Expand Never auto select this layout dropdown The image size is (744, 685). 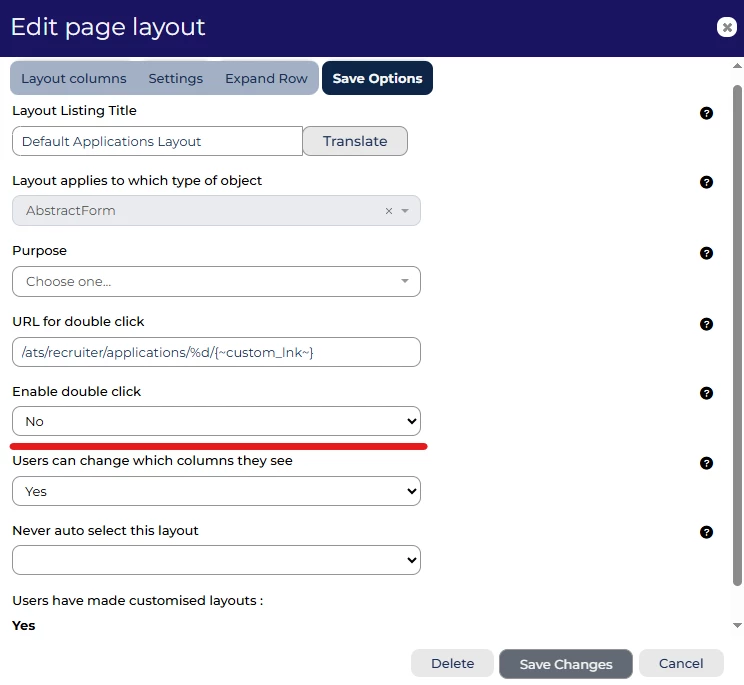point(216,560)
